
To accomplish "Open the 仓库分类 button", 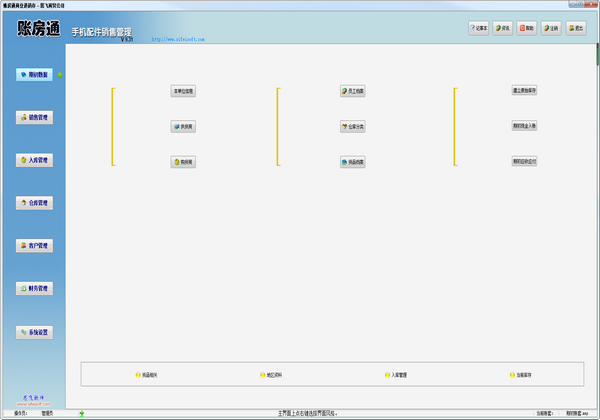I will click(x=352, y=127).
